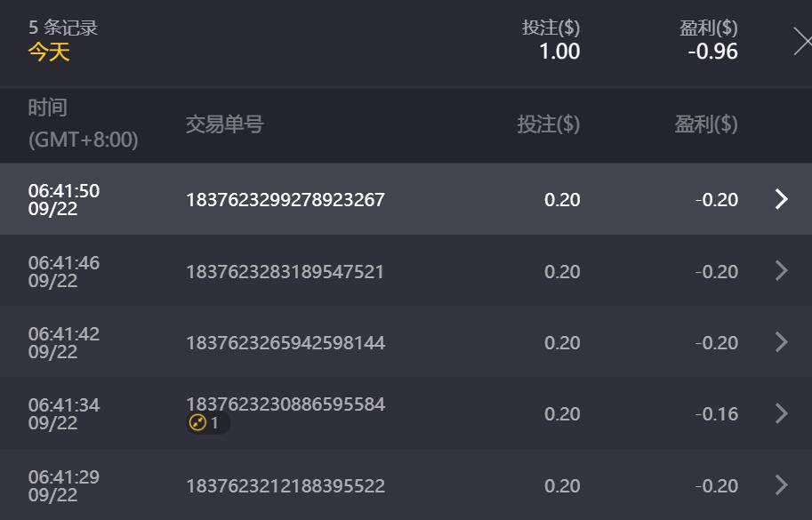The image size is (812, 520).
Task: Open transaction 1837623265942598144
Action: point(285,343)
